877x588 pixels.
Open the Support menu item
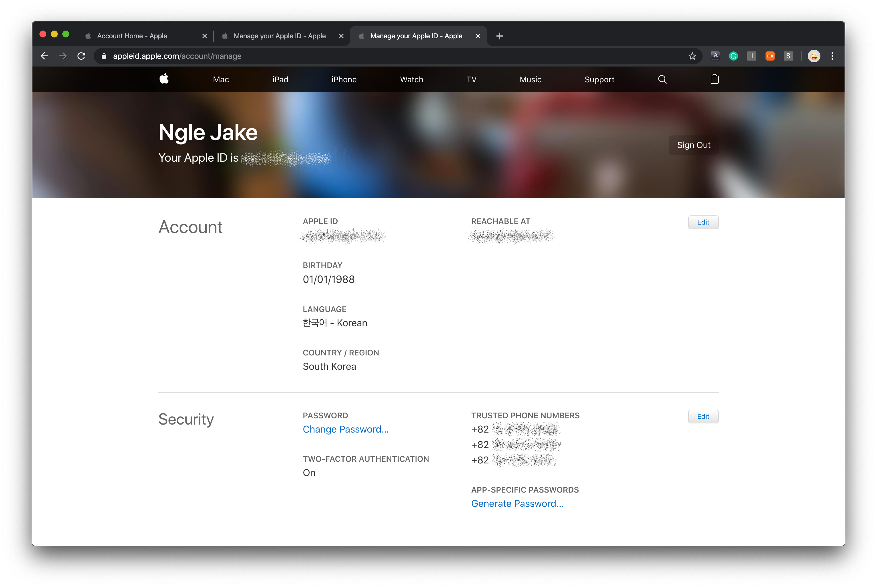pyautogui.click(x=599, y=79)
